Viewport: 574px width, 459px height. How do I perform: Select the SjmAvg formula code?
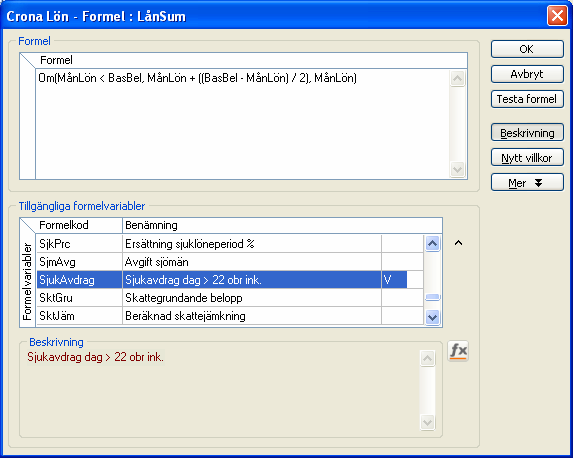click(79, 262)
